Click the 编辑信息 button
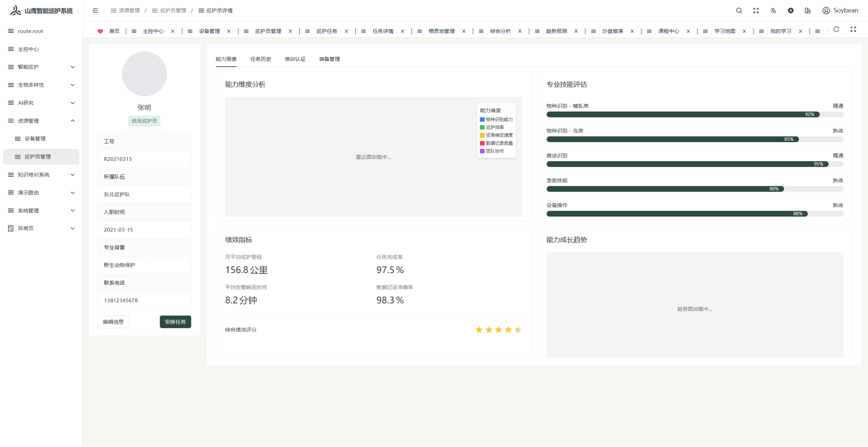 click(x=113, y=322)
